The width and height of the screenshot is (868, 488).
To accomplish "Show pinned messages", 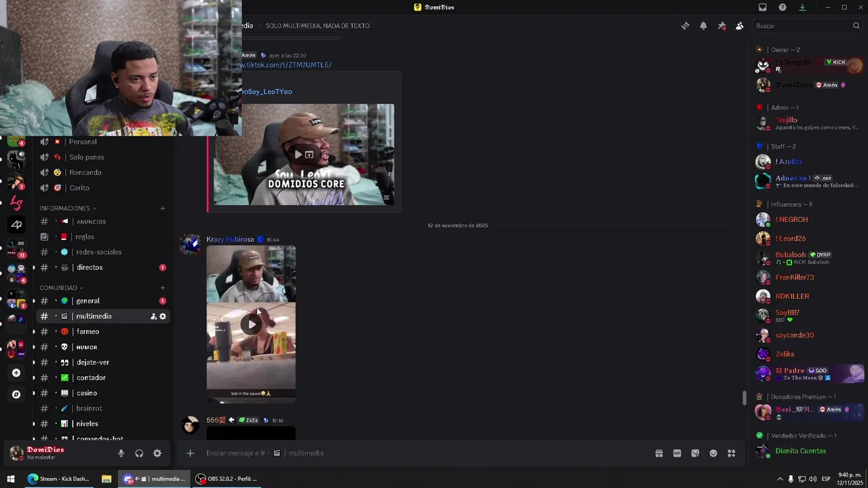I will (x=722, y=26).
